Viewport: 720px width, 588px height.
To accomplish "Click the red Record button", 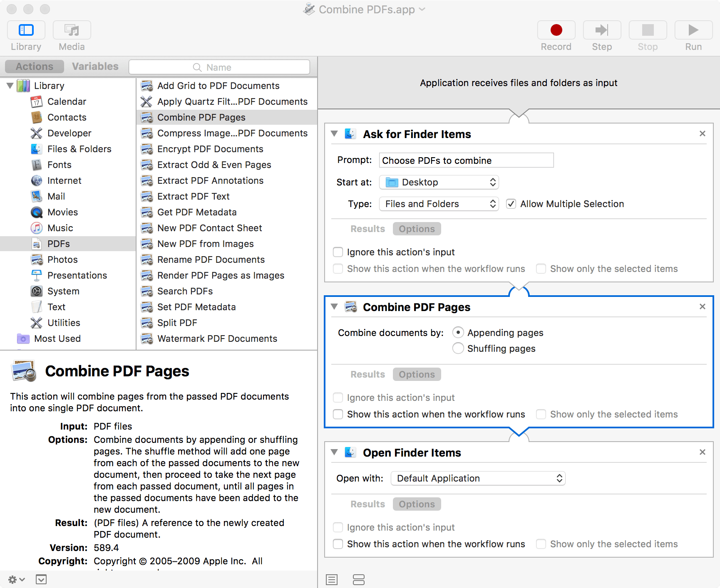I will click(x=556, y=30).
